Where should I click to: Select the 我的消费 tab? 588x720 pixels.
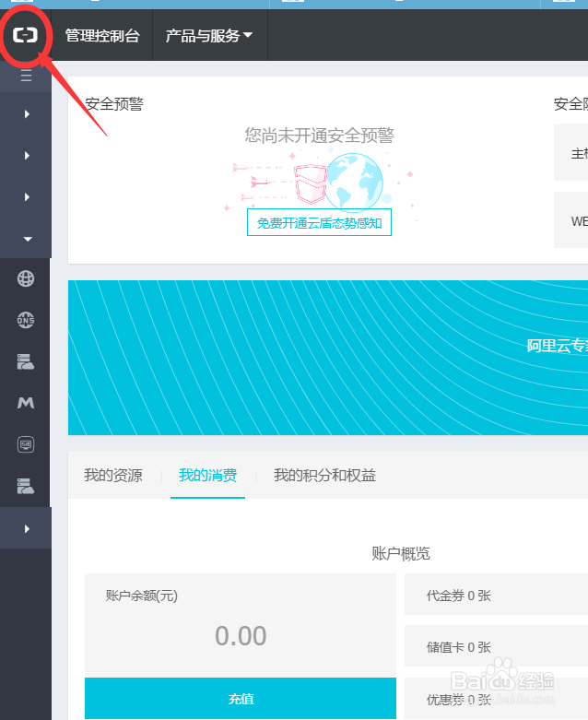pos(208,476)
